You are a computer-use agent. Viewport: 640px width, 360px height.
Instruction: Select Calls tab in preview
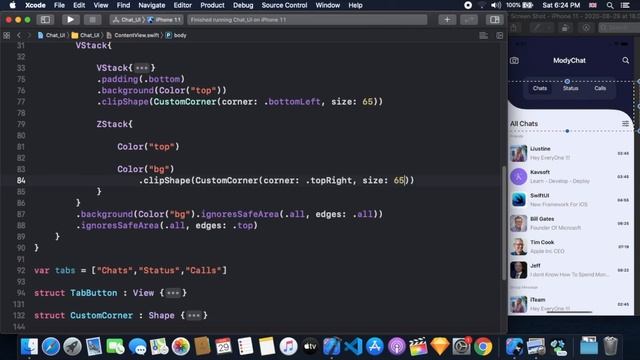tap(600, 88)
